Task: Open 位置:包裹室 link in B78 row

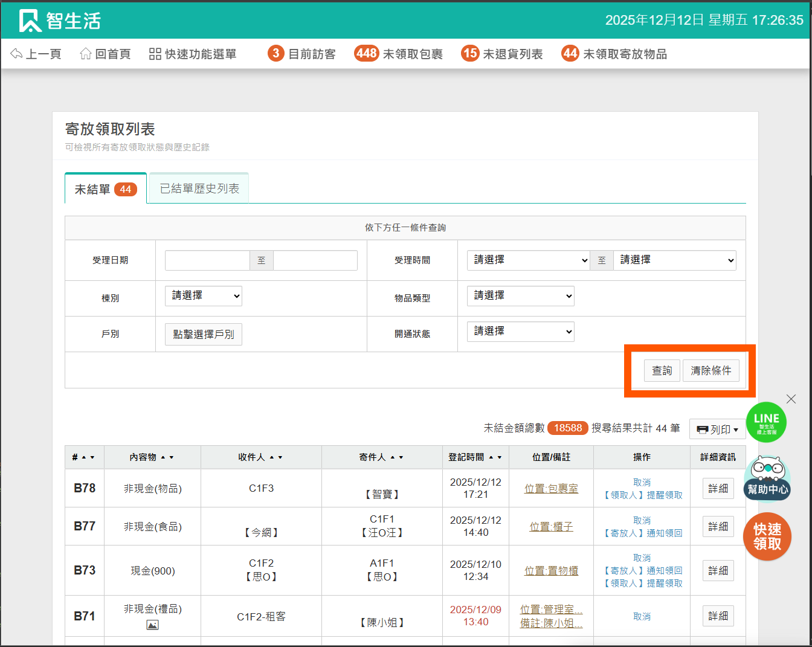Action: point(551,488)
